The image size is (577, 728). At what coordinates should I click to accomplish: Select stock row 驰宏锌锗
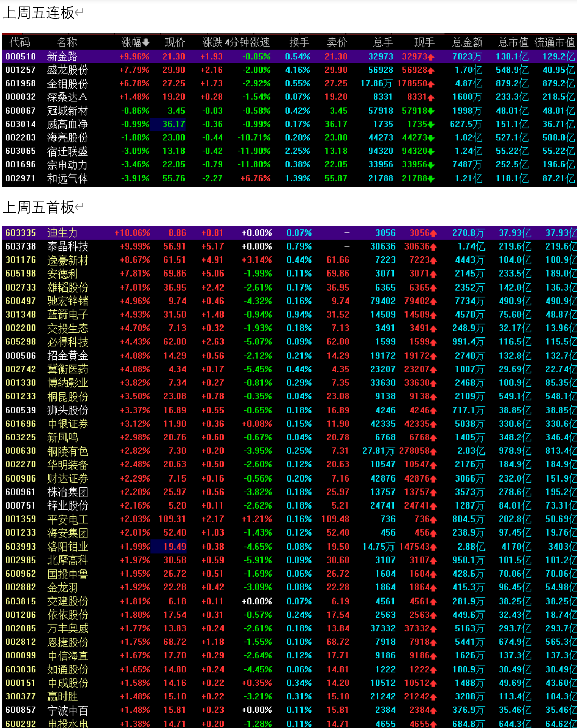(x=290, y=301)
